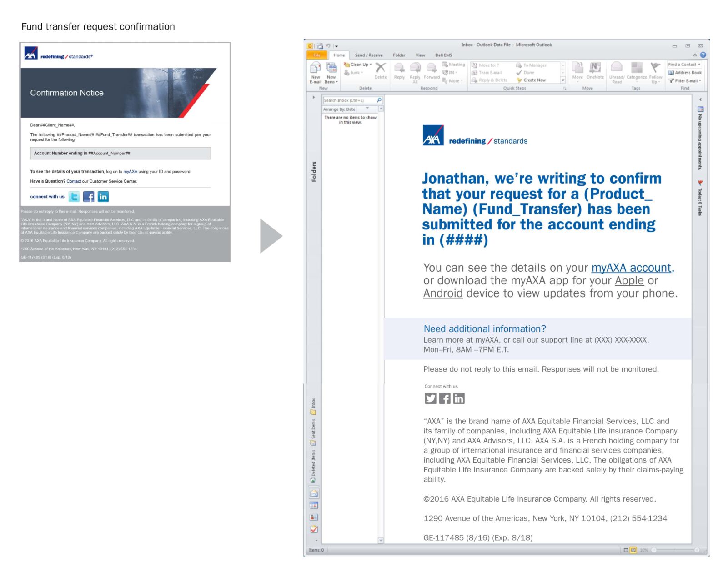Open Calendar view from navigation pane

coord(314,505)
